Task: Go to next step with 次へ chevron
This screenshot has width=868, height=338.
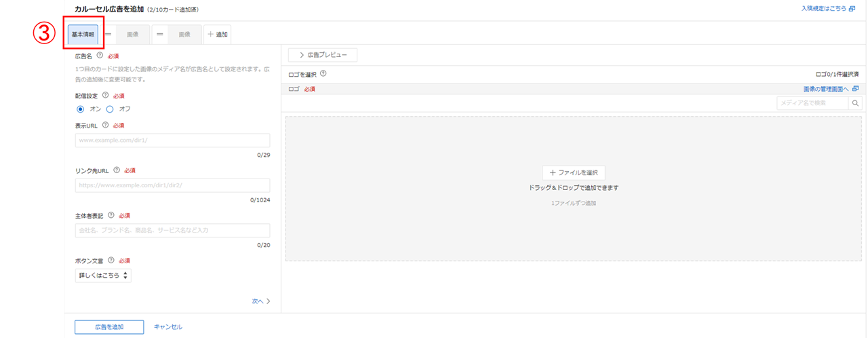Action: point(261,301)
